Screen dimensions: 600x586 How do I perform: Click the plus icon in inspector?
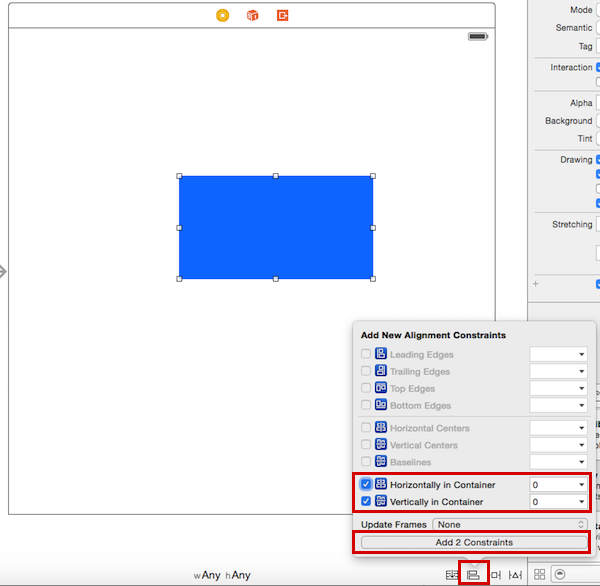tap(536, 284)
